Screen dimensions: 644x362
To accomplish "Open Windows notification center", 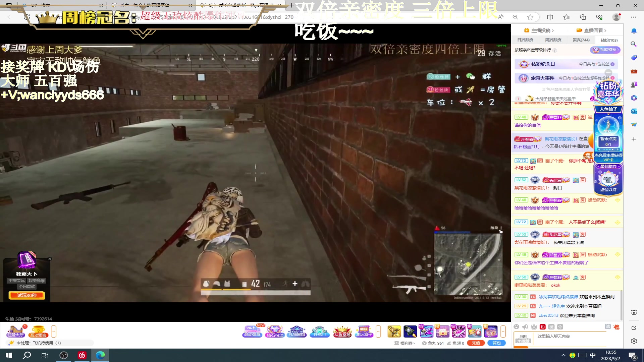I will click(x=633, y=356).
